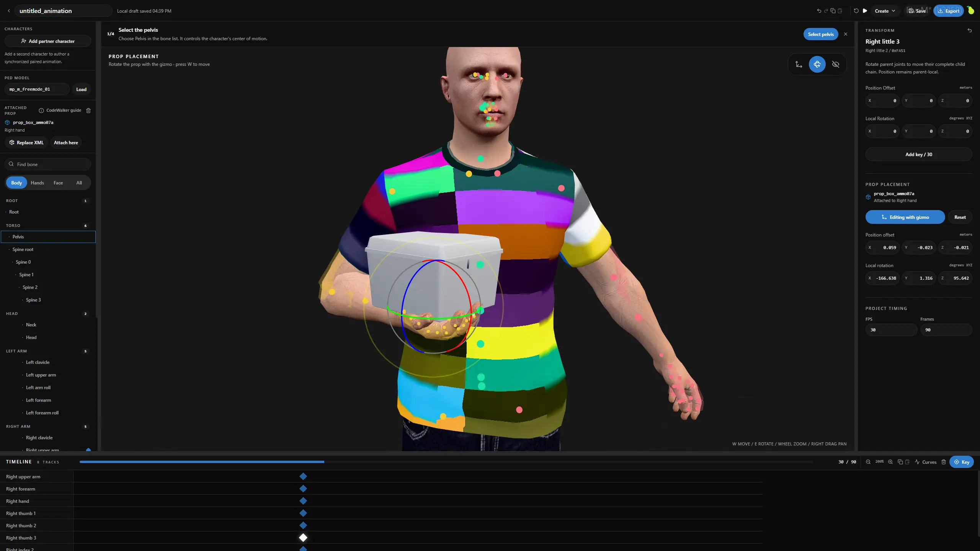
Task: Click Replace XML button
Action: (x=26, y=142)
